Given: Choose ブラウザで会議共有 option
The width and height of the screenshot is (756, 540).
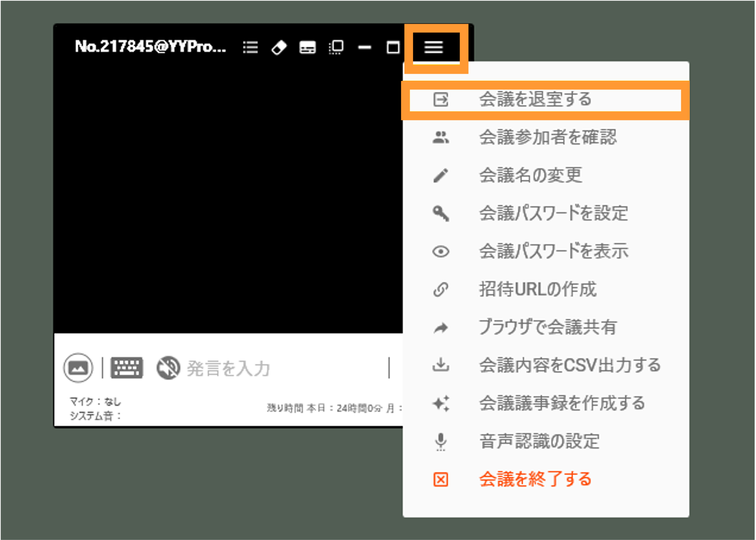Looking at the screenshot, I should (546, 327).
